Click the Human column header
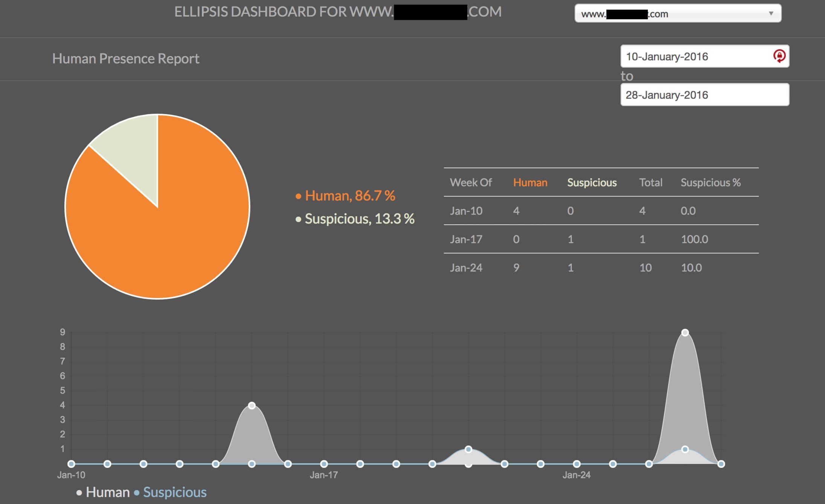 coord(530,183)
